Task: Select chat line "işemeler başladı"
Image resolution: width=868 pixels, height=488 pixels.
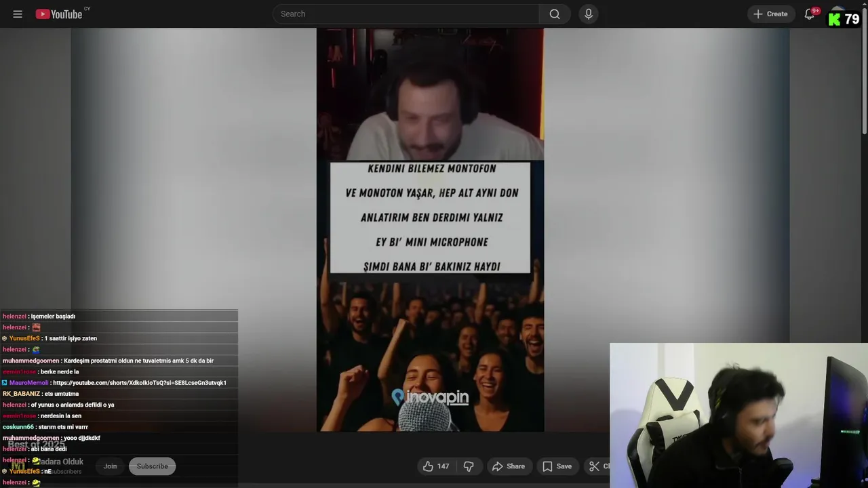Action: click(x=53, y=317)
